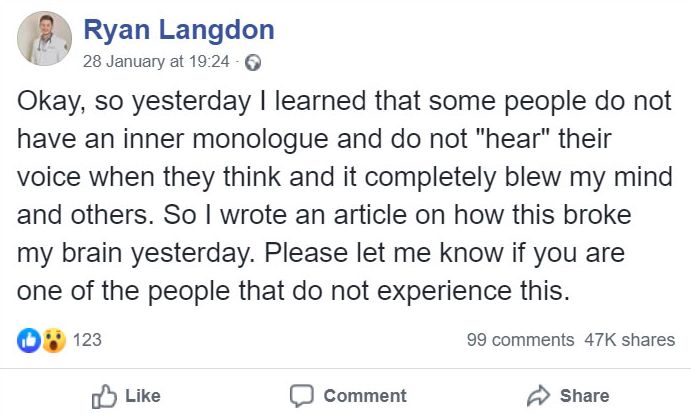The image size is (691, 416).
Task: Click the wow emoji reaction icon
Action: [54, 340]
